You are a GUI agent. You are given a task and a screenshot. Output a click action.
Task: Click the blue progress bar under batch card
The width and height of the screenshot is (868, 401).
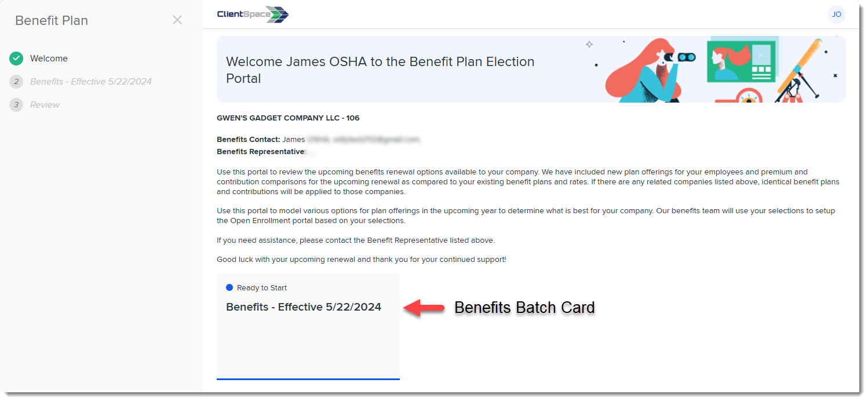click(308, 379)
